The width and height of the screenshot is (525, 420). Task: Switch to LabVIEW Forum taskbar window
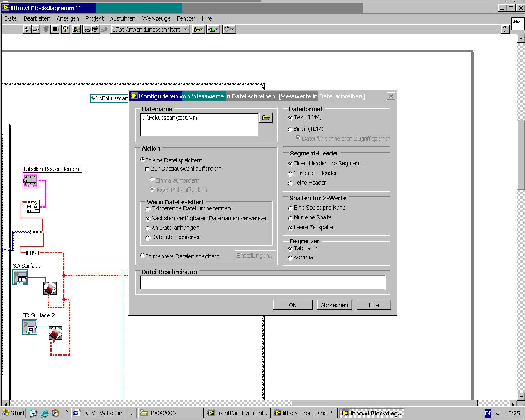coord(104,413)
